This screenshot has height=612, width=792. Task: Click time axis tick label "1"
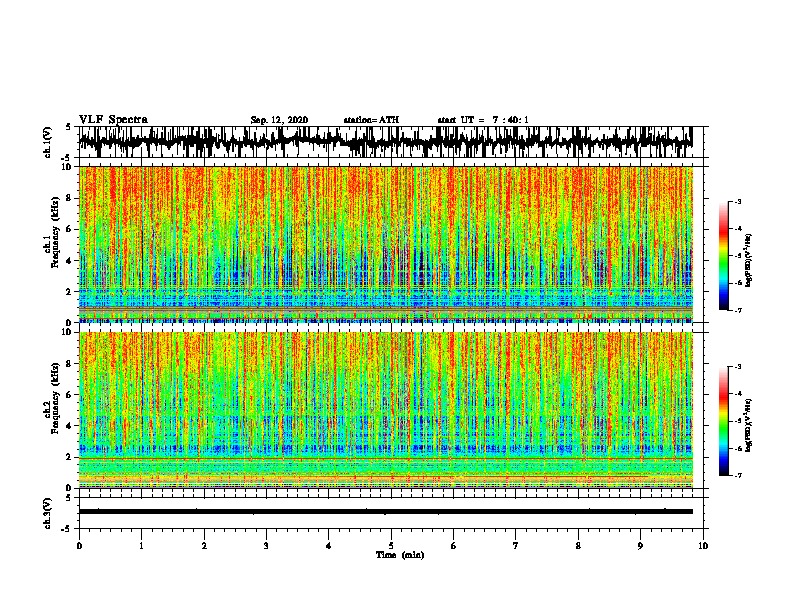141,546
